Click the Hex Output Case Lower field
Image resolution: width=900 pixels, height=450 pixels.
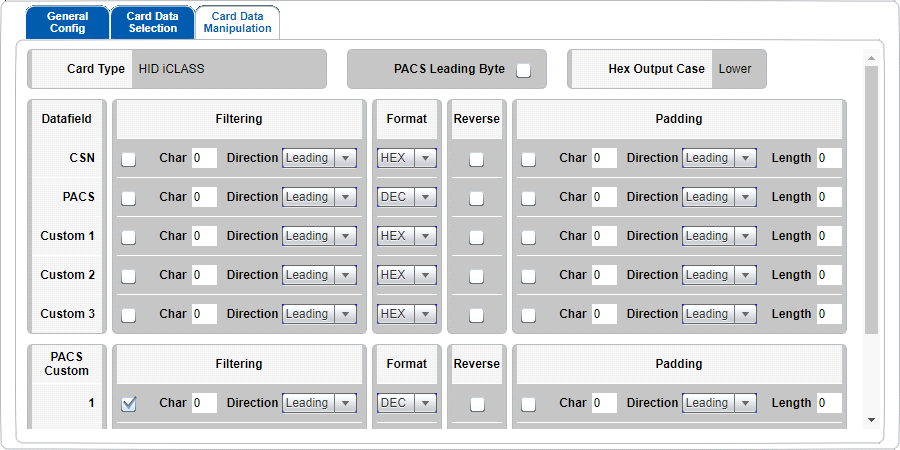click(x=738, y=69)
